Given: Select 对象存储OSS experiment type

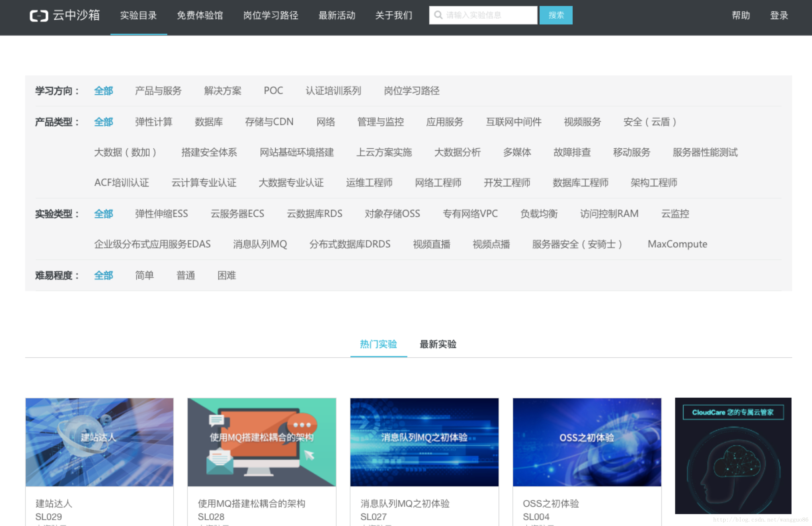Looking at the screenshot, I should pos(392,214).
